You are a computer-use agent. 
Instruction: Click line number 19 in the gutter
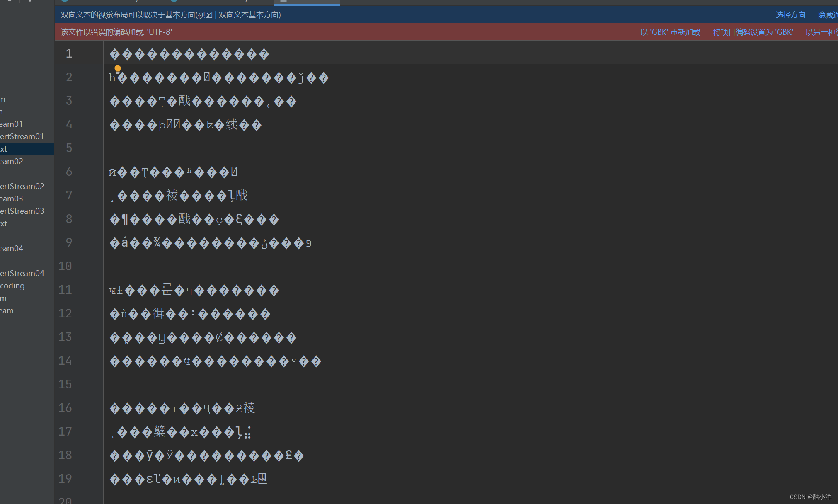pos(65,479)
